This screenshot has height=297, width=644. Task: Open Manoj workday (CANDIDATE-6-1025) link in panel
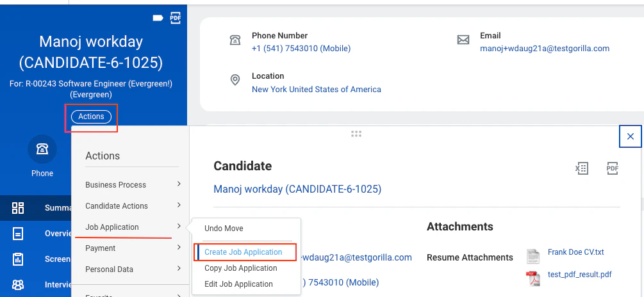297,189
